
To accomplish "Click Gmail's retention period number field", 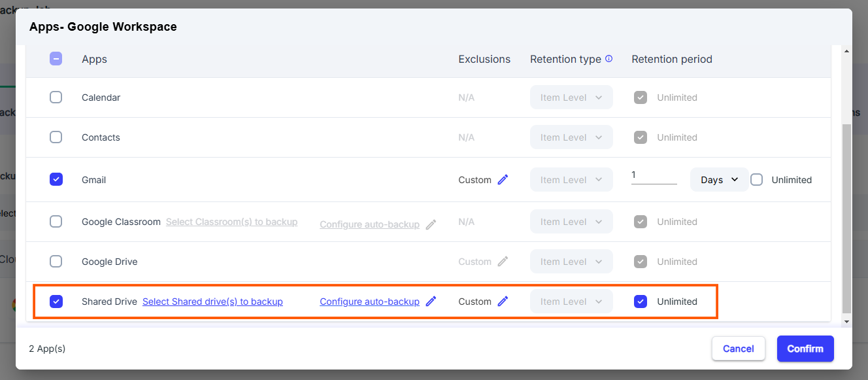I will point(654,177).
